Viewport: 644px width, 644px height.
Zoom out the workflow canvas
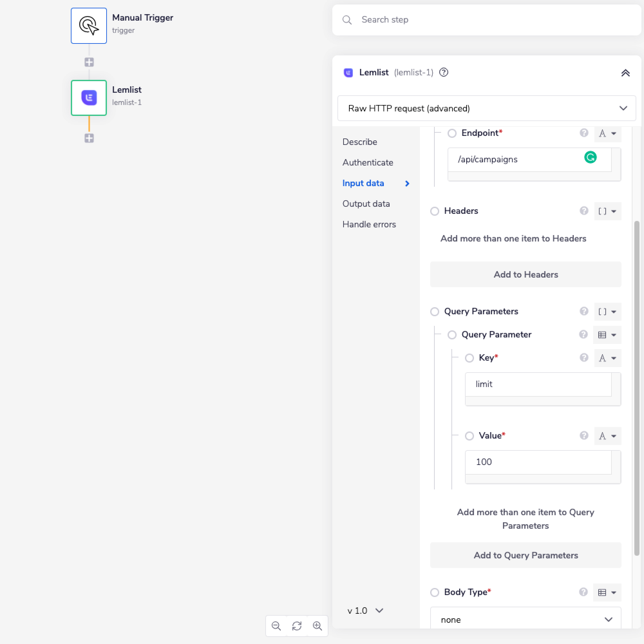point(276,626)
